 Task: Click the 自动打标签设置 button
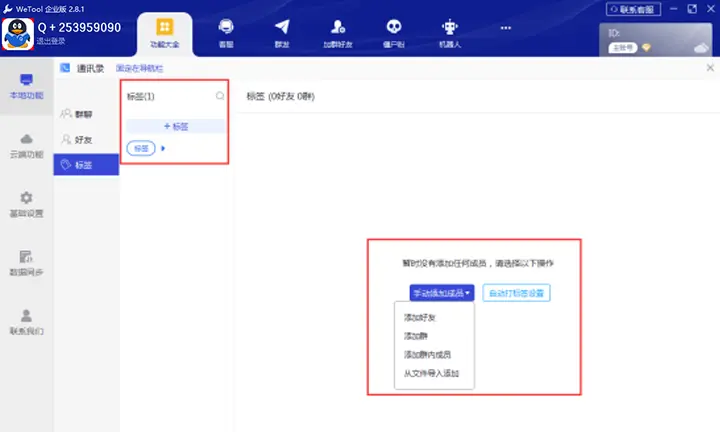516,293
